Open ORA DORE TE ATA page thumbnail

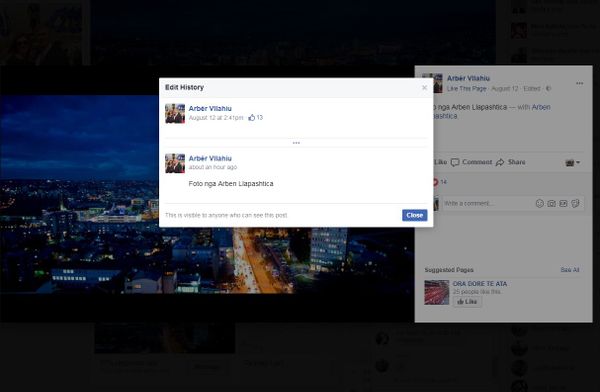click(437, 292)
